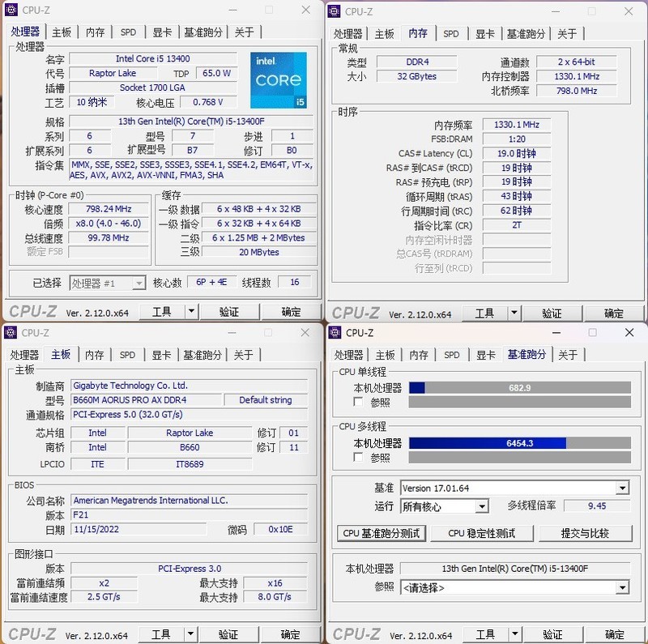Click the CPU-Z app icon in the mainboard window title bar
Screen dimensions: 648x644
[11, 332]
